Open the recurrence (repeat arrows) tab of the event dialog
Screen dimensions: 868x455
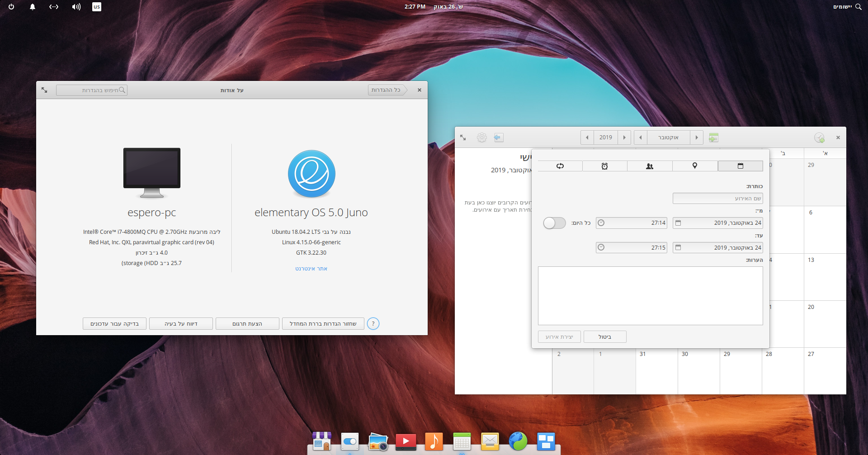click(x=560, y=166)
